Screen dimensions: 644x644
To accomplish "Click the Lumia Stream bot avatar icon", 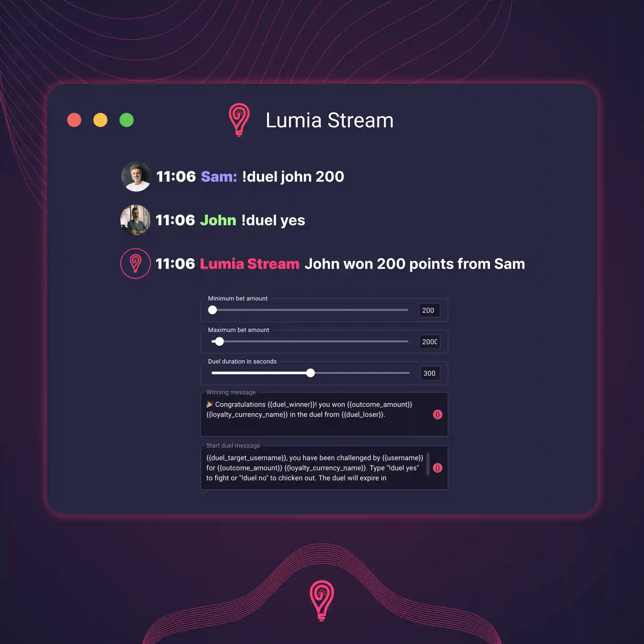I will click(134, 264).
